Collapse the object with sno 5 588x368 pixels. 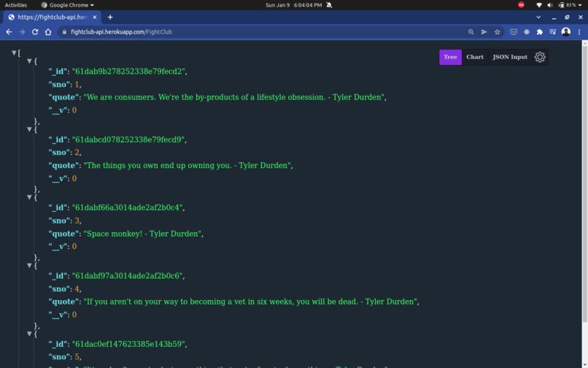point(29,334)
